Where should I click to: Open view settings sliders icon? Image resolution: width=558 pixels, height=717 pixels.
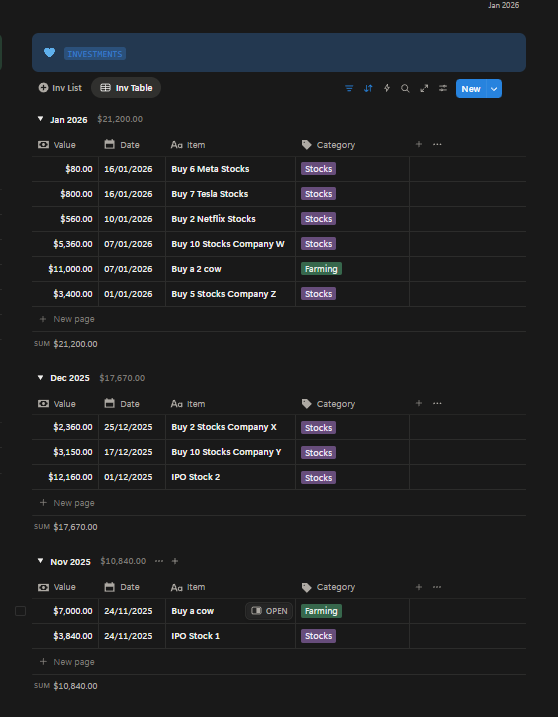pos(443,88)
